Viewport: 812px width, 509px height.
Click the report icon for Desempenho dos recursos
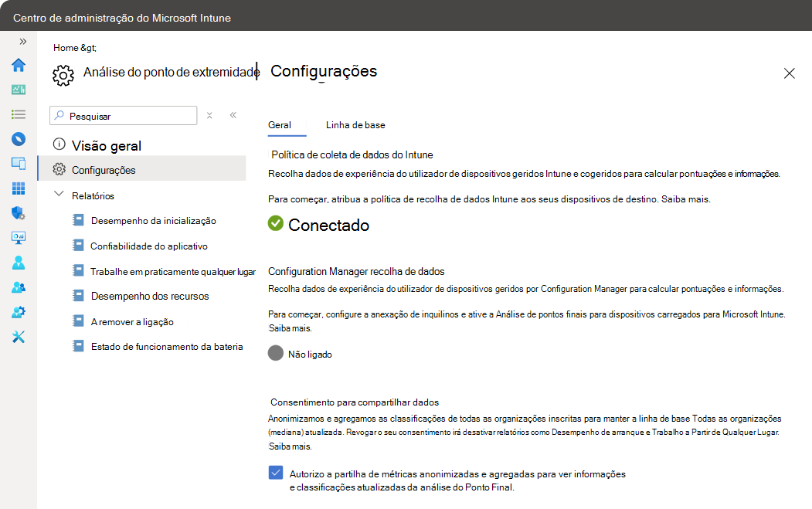click(78, 296)
